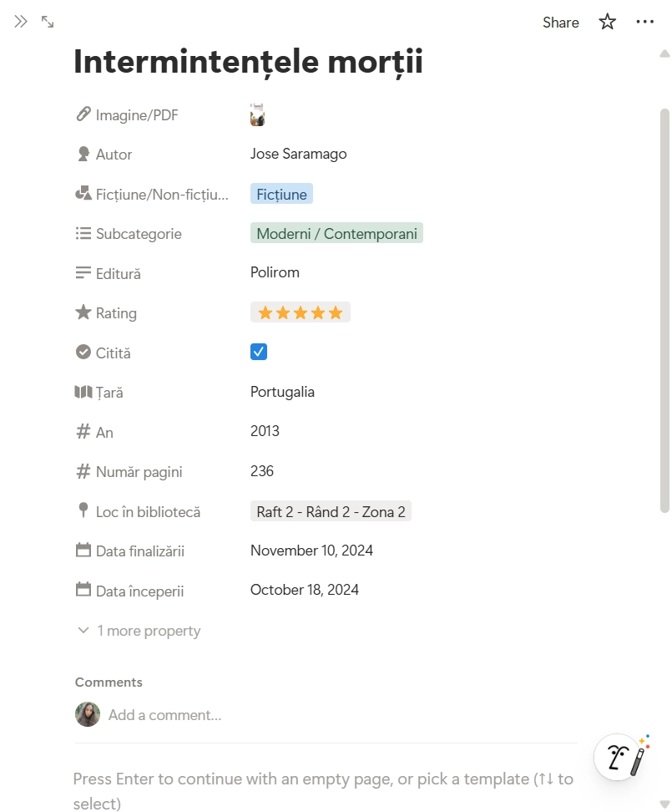This screenshot has height=812, width=672.
Task: Click the Editură property label
Action: click(118, 274)
